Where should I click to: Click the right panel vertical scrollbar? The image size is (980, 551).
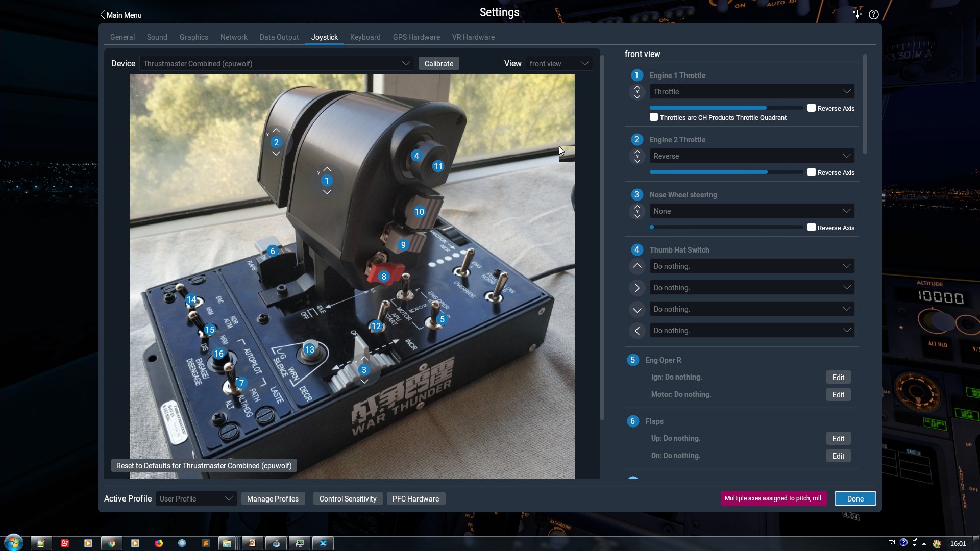[865, 104]
